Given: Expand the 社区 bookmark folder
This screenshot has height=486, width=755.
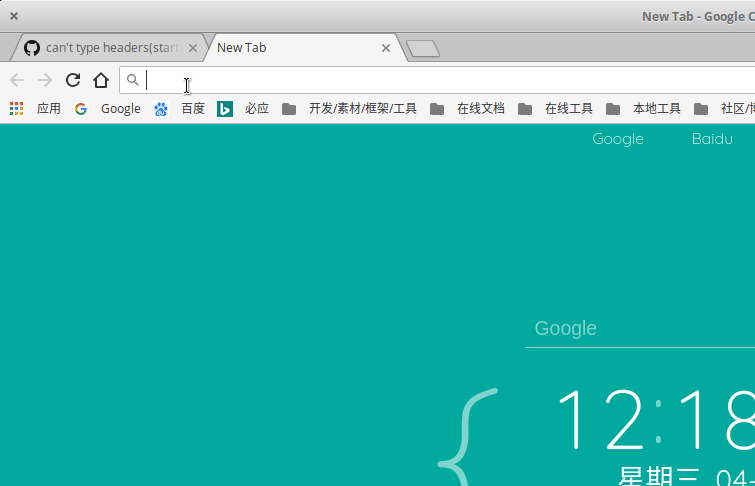Looking at the screenshot, I should pyautogui.click(x=724, y=109).
